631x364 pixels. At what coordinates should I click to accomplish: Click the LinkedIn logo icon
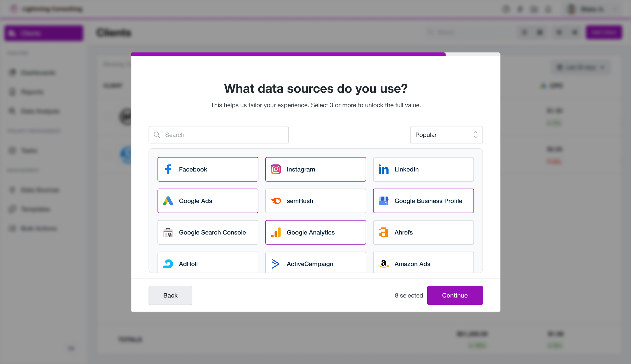(383, 170)
